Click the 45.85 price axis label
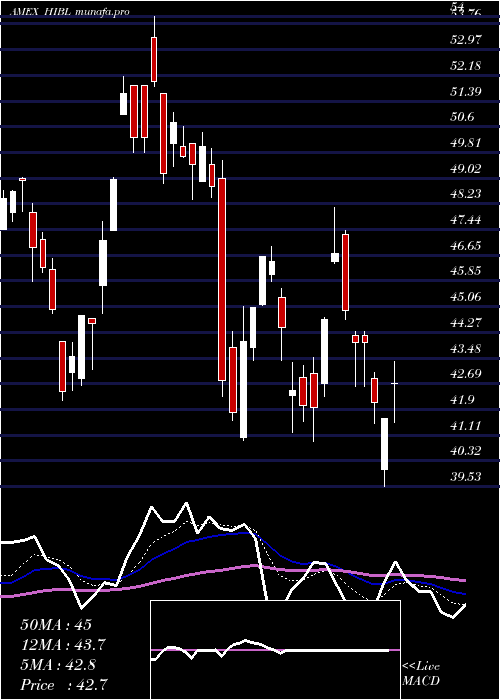Screen dimensions: 500x700 [466, 271]
